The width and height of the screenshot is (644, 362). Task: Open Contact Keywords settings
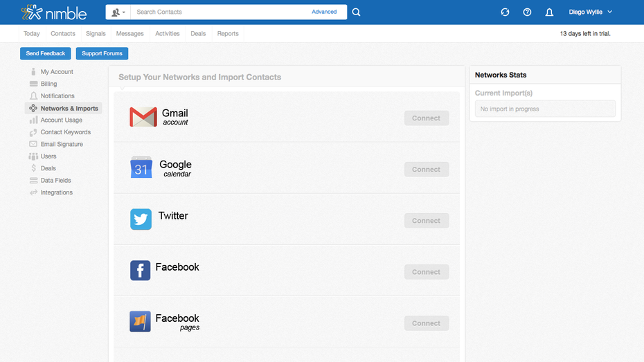click(66, 132)
